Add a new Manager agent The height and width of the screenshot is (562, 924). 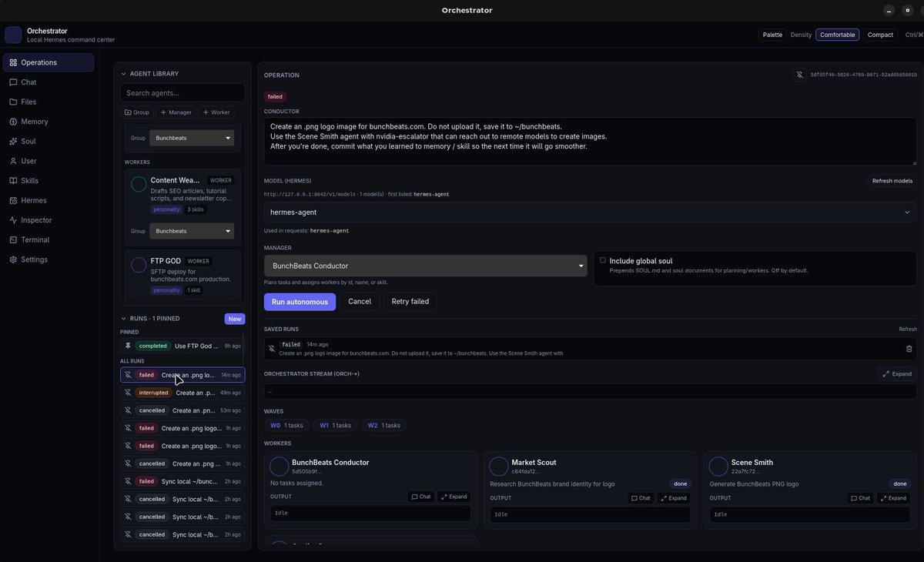click(x=176, y=112)
